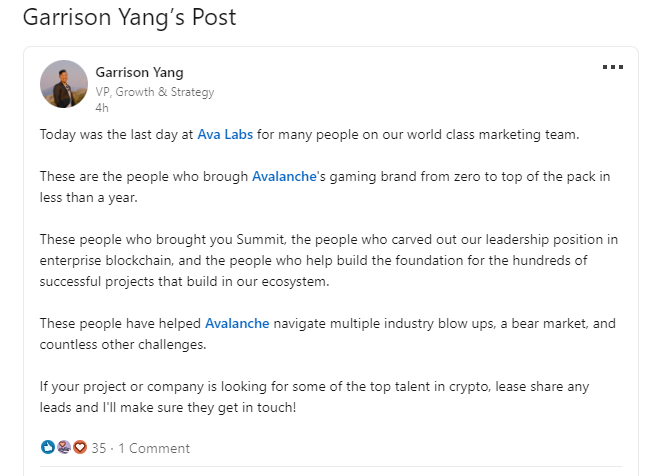The height and width of the screenshot is (476, 651).
Task: Click the 'Garrison Yang's Post' page heading
Action: (130, 17)
